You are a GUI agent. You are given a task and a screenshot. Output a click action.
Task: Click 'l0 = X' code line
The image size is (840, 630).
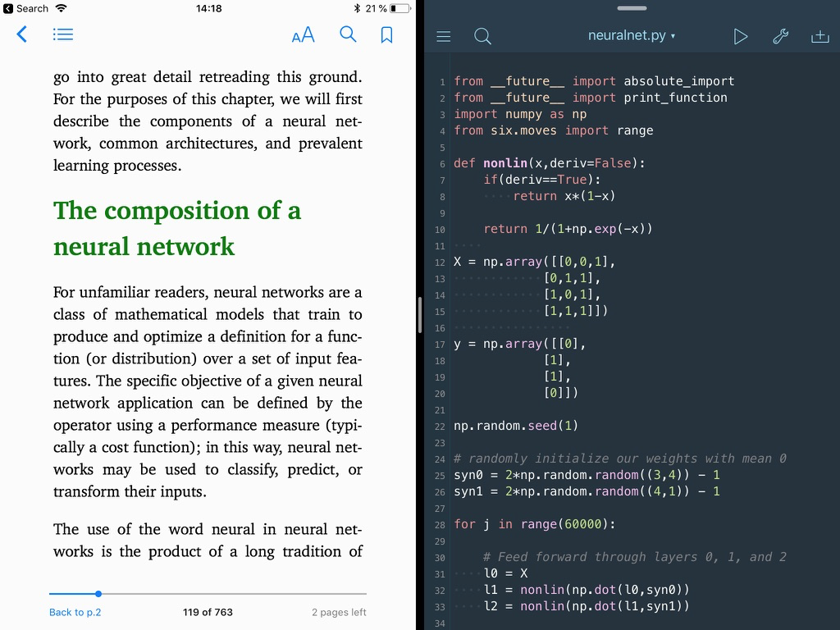[x=505, y=573]
